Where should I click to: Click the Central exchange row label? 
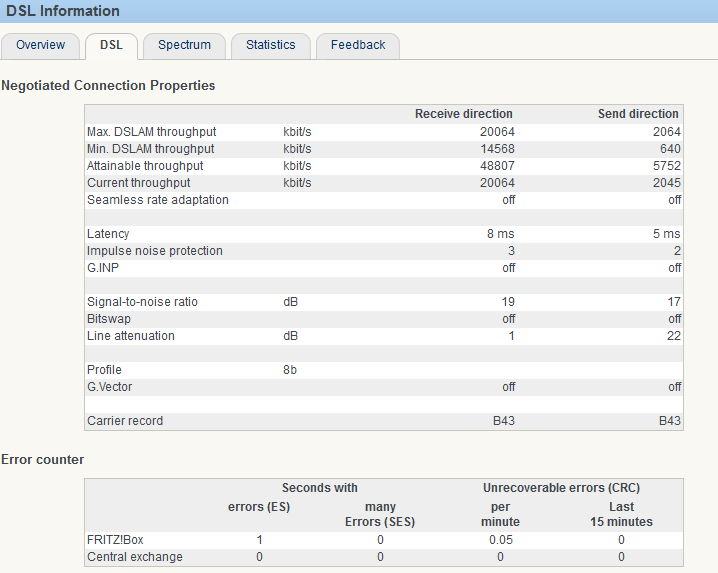pos(135,557)
